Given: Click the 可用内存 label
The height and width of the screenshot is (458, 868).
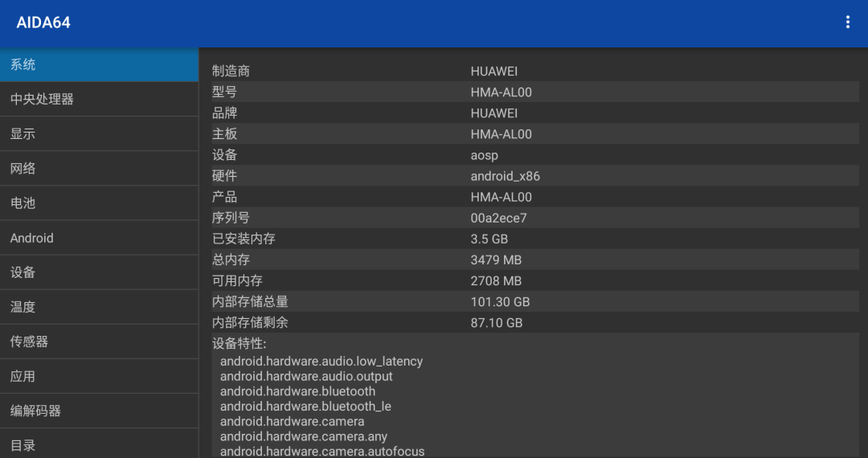Looking at the screenshot, I should 237,281.
